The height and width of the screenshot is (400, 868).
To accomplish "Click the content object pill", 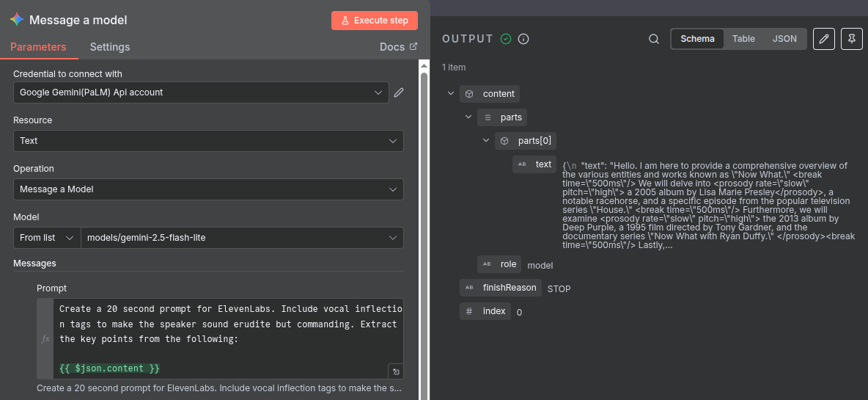I will pyautogui.click(x=490, y=94).
